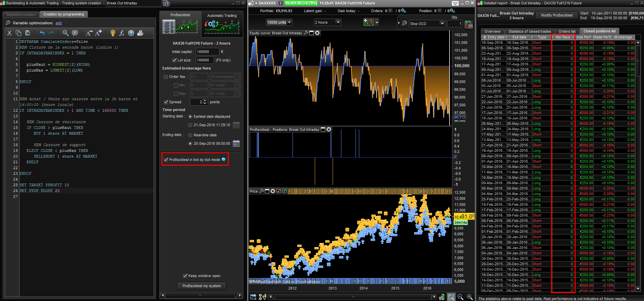Undo the last code edit
Viewport: 644px width, 301px height.
[42, 33]
